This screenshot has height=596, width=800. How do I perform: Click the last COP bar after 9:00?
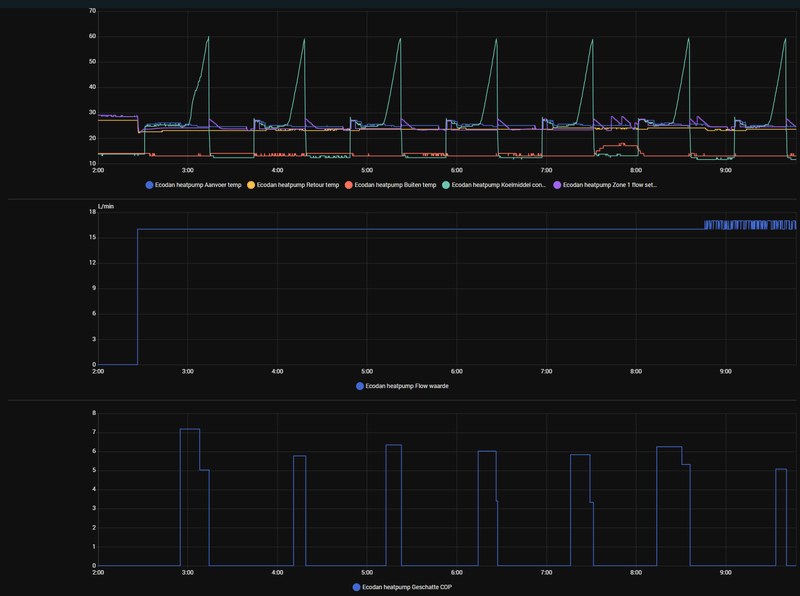[781, 517]
